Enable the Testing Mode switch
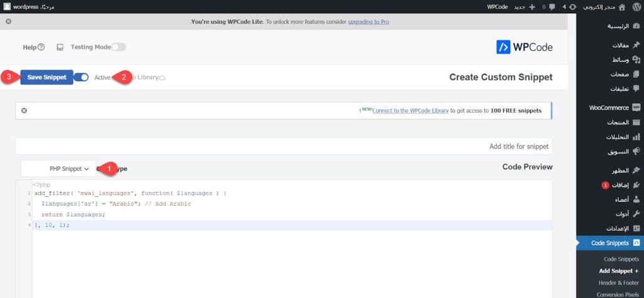This screenshot has width=644, height=298. tap(118, 47)
